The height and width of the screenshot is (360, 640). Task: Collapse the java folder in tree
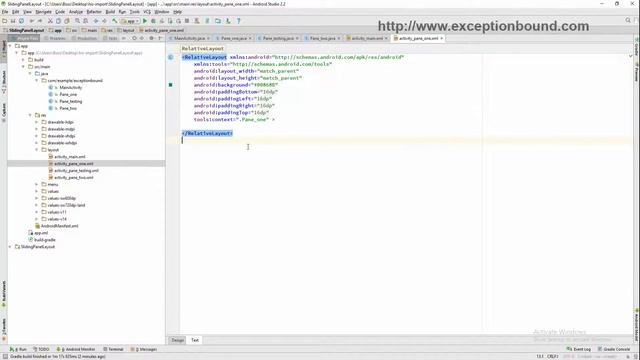30,73
